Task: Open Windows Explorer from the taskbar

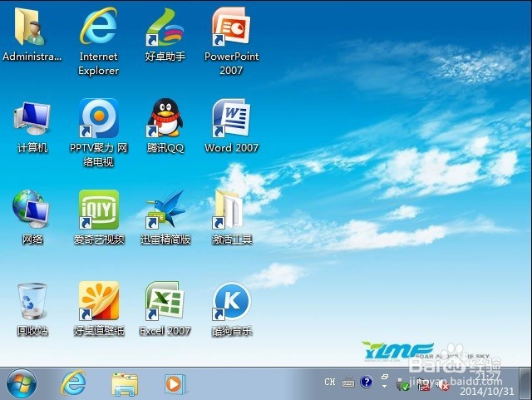Action: coord(125,384)
